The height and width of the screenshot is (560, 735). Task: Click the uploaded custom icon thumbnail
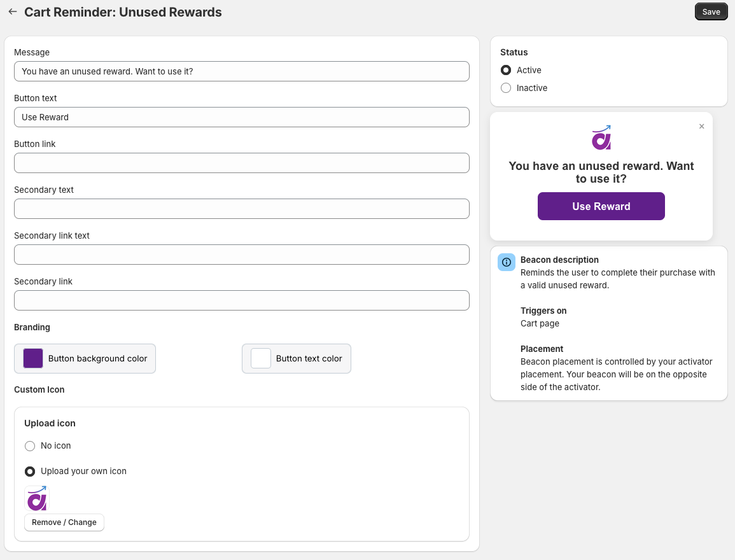[x=36, y=498]
